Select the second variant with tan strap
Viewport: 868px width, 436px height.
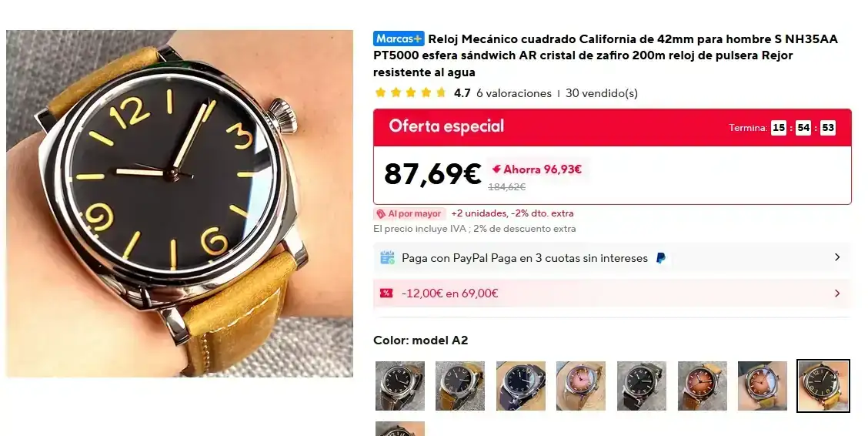click(460, 386)
